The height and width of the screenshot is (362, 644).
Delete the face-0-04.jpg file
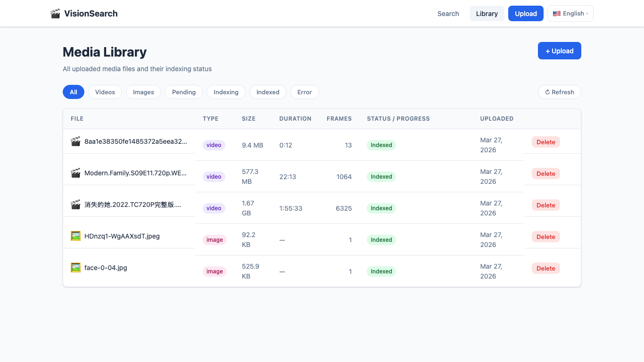545,268
